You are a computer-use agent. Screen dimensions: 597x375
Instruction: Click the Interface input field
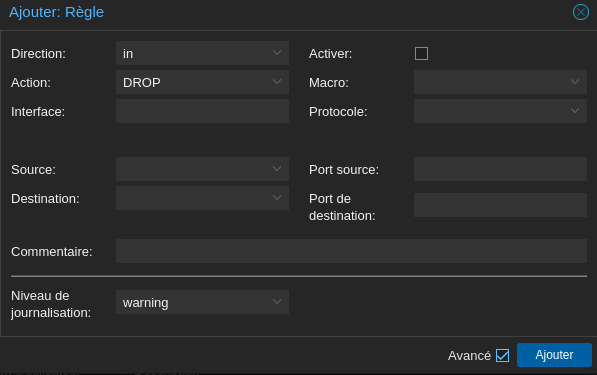point(202,111)
